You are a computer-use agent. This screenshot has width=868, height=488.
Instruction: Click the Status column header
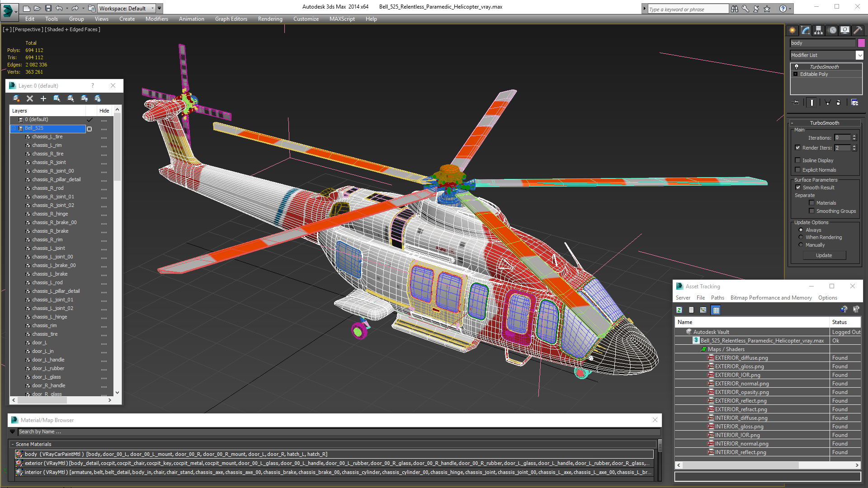coord(845,322)
